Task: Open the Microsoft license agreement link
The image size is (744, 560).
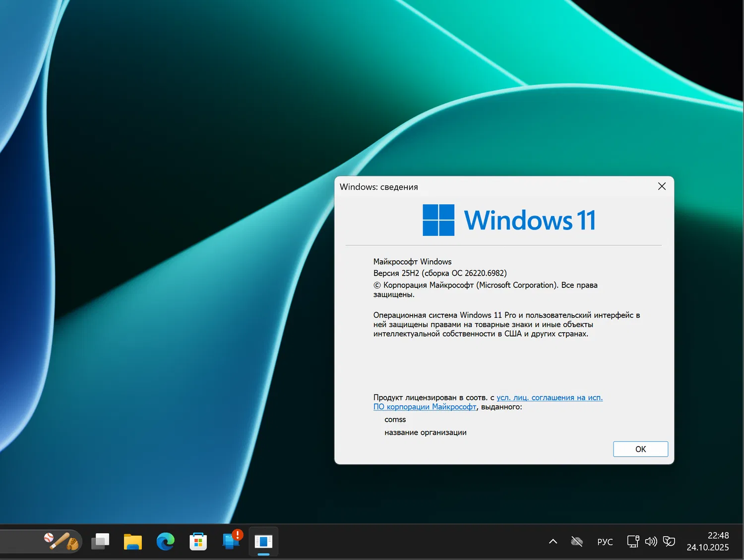Action: (550, 397)
